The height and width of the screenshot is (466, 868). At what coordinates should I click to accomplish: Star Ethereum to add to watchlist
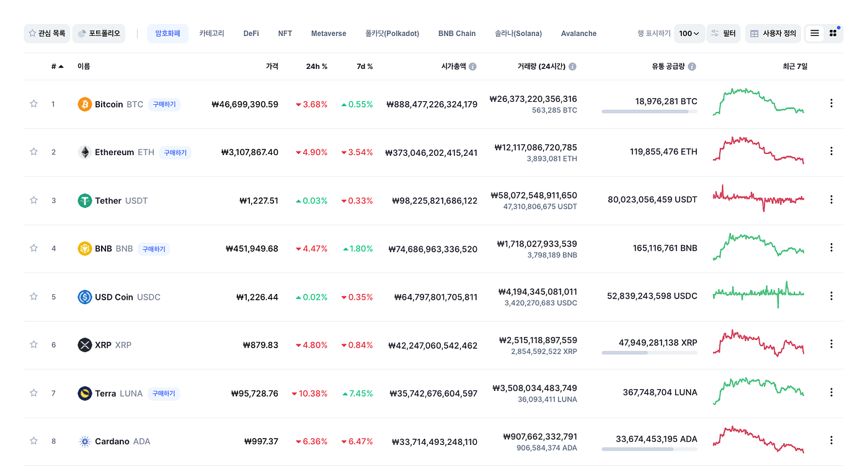33,151
